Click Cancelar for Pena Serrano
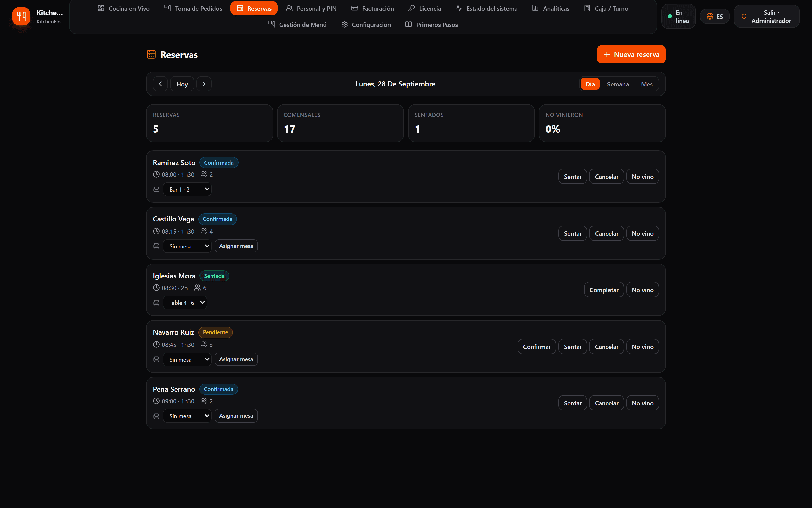 tap(607, 403)
